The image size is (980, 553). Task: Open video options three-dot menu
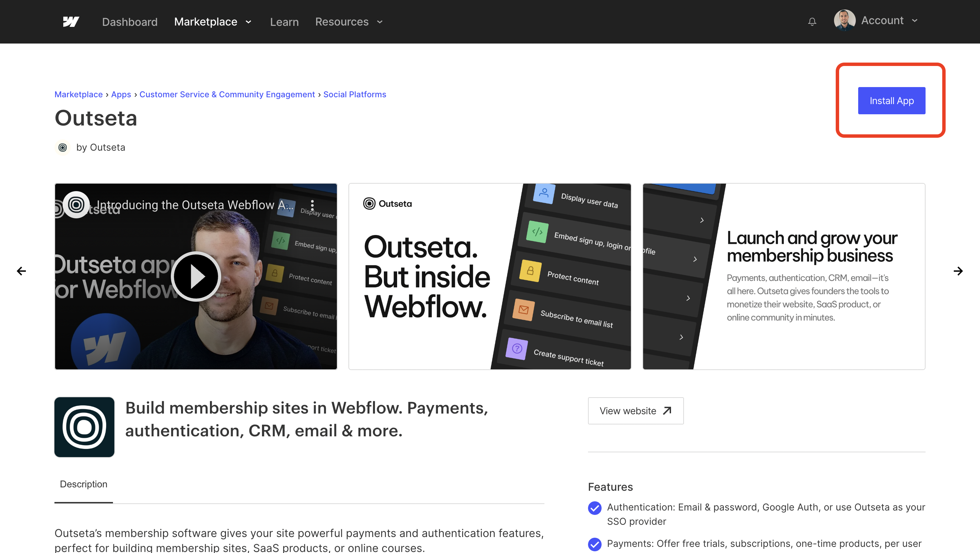click(x=312, y=205)
